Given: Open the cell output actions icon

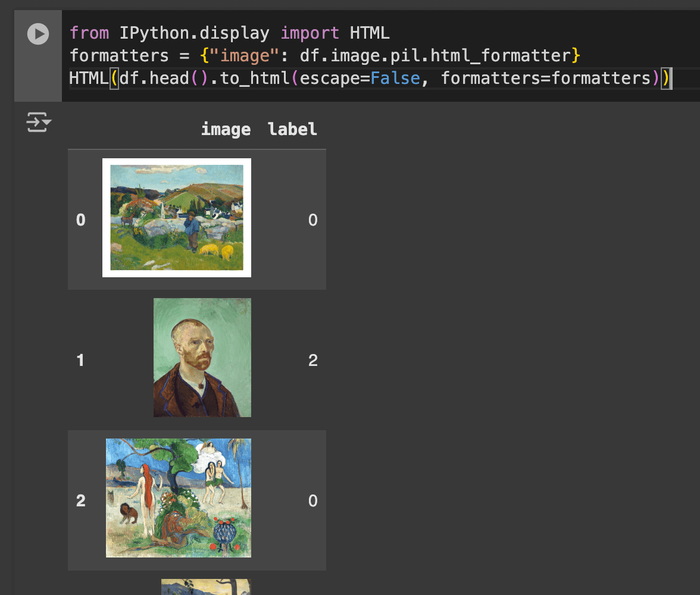Looking at the screenshot, I should click(39, 123).
